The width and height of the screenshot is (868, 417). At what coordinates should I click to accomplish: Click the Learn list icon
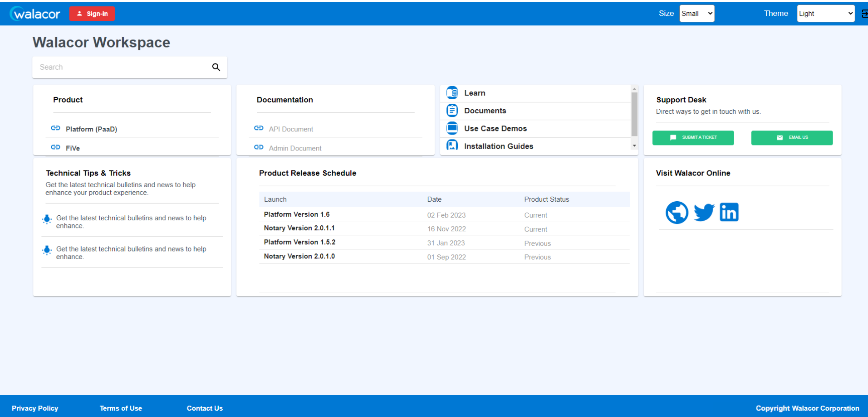point(452,92)
